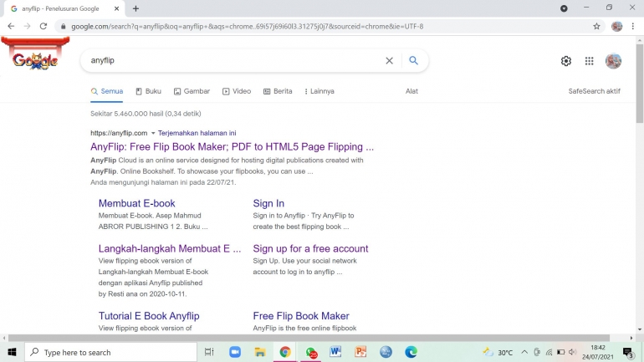Reload the page with the refresh icon
The image size is (644, 362).
click(x=43, y=26)
